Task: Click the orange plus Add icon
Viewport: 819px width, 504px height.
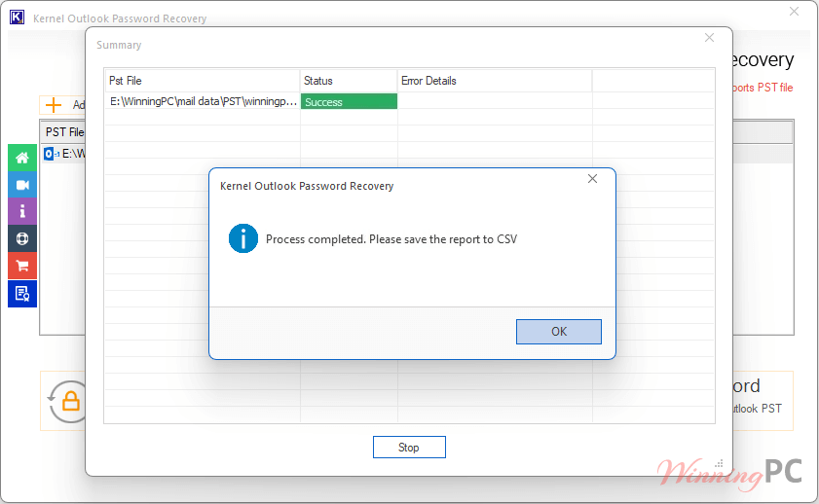Action: point(54,105)
